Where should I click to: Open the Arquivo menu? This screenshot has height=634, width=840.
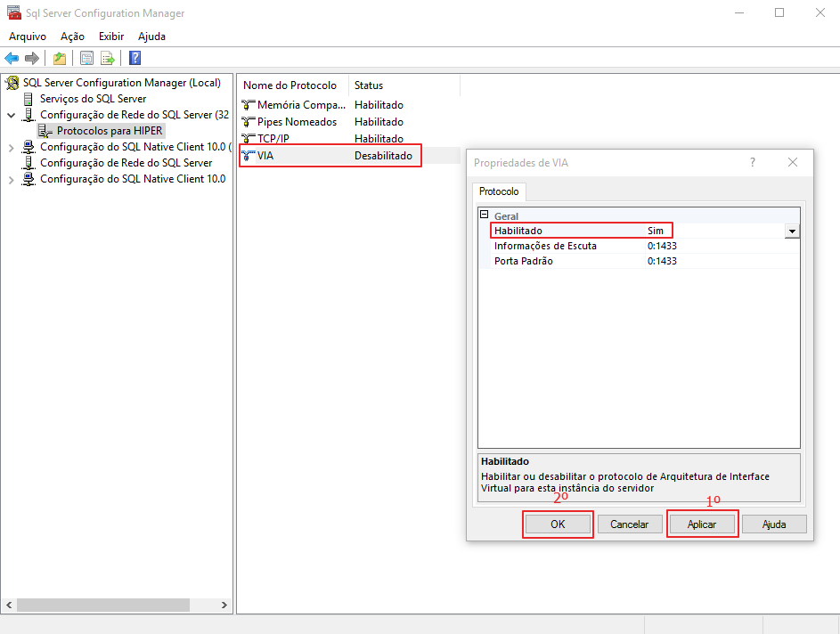pyautogui.click(x=28, y=37)
